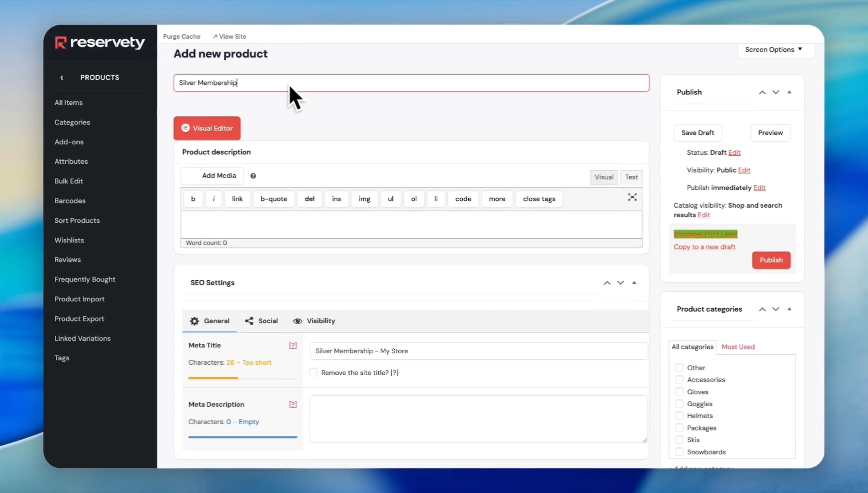Viewport: 868px width, 493px height.
Task: Move Publish panel up with arrow
Action: (x=762, y=92)
